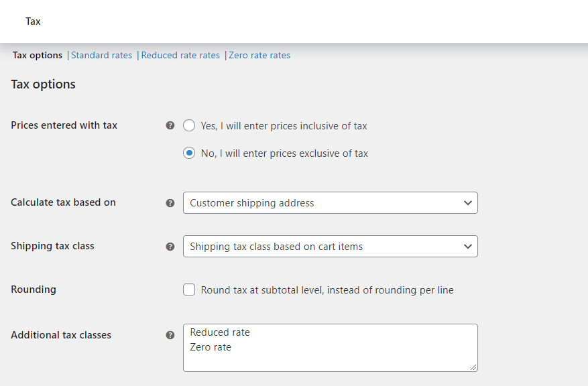Open the help tooltip for Prices entered with tax
The width and height of the screenshot is (588, 386).
click(x=170, y=125)
